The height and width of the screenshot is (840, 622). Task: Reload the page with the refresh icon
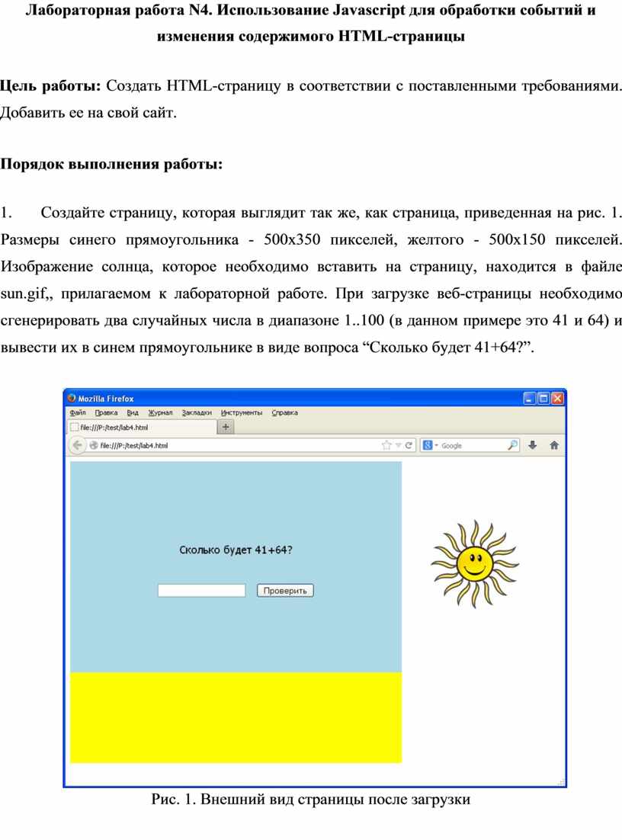tap(409, 445)
